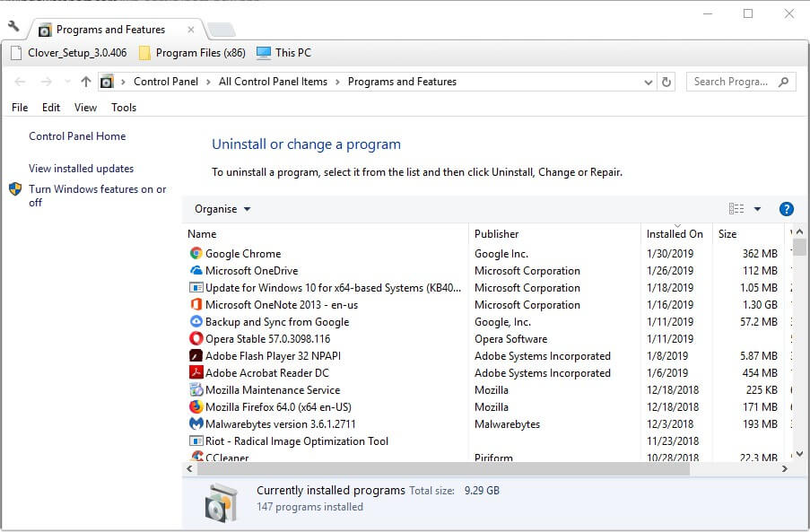Click the forward navigation arrow
This screenshot has height=532, width=810.
point(46,82)
